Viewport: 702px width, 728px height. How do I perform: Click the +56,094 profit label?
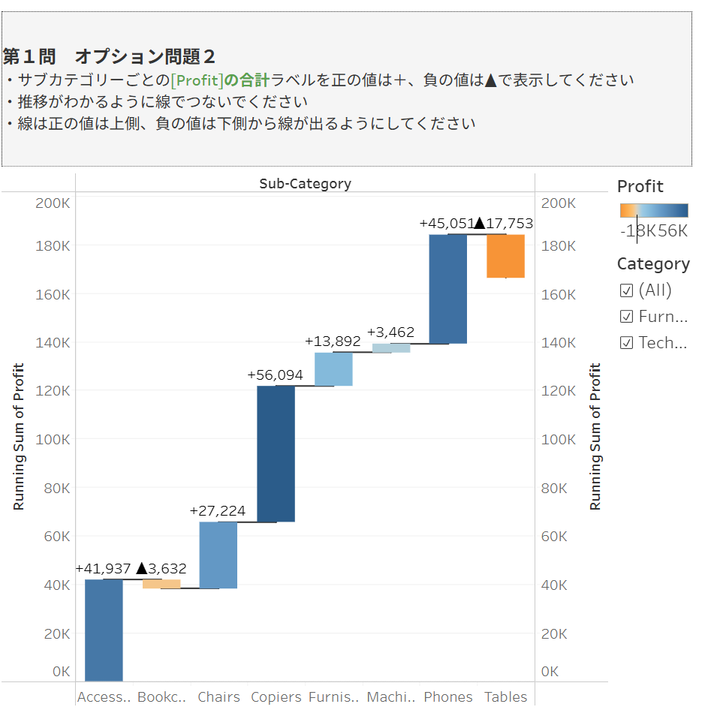coord(276,375)
